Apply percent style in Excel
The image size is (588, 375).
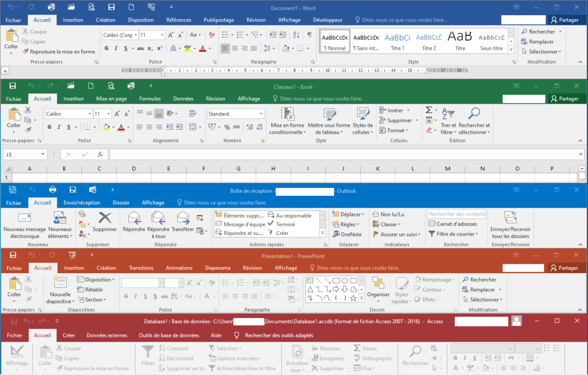(227, 127)
